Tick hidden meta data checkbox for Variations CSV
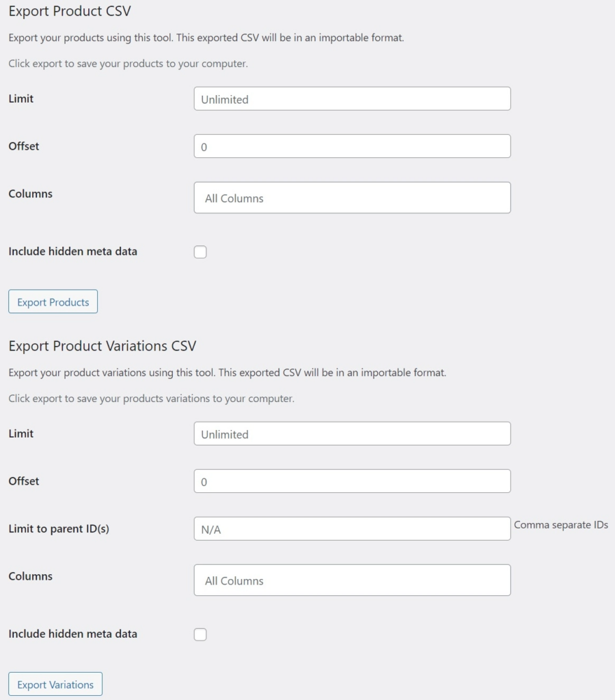 (x=200, y=634)
